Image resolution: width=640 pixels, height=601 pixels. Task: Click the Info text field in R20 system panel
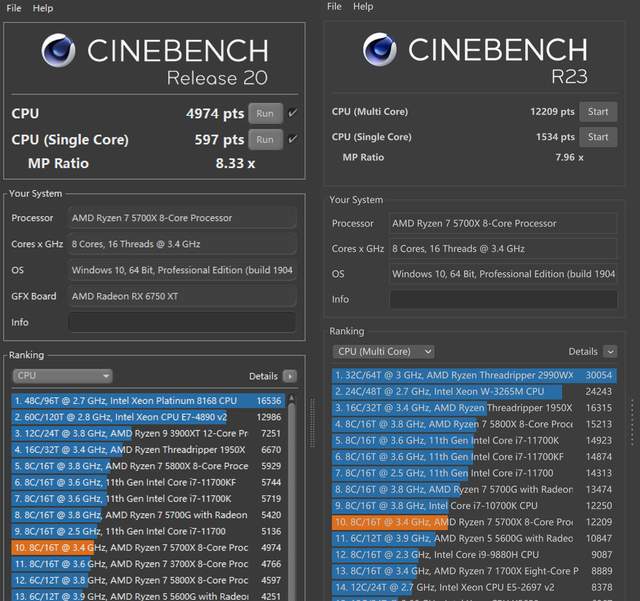tap(182, 322)
